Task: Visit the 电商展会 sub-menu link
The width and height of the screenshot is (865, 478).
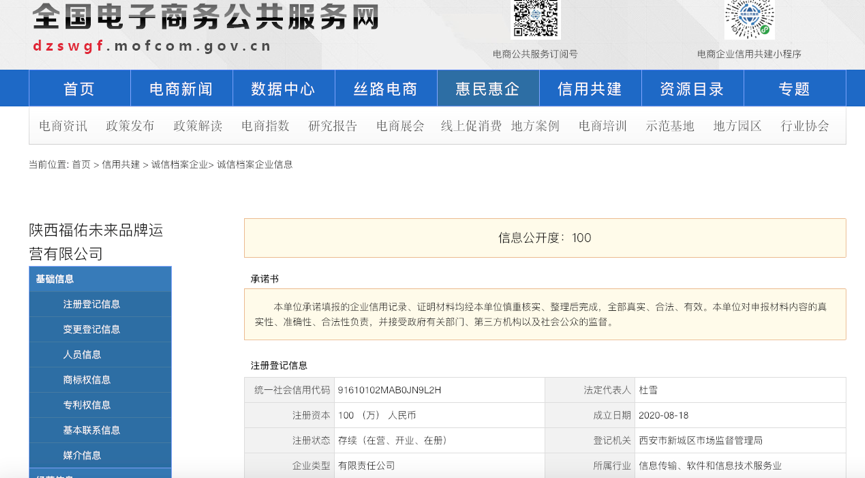Action: 401,126
